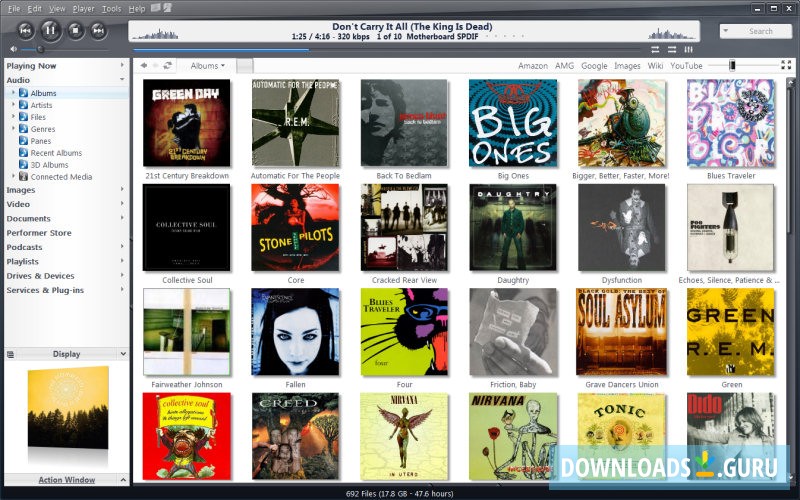Open the Edit menu
Screen dimensions: 800x500
[35, 9]
